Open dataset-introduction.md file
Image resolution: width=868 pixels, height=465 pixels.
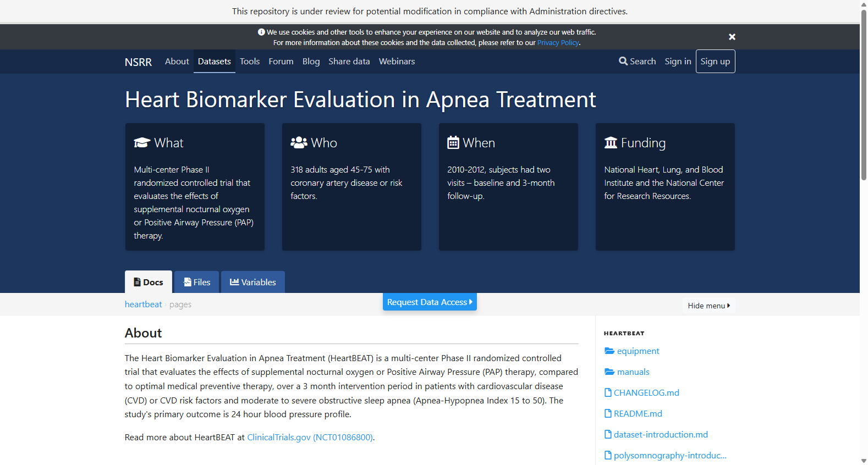click(x=661, y=435)
